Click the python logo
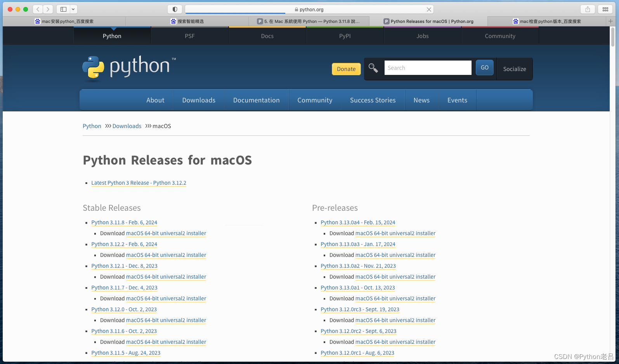The image size is (619, 364). (129, 68)
